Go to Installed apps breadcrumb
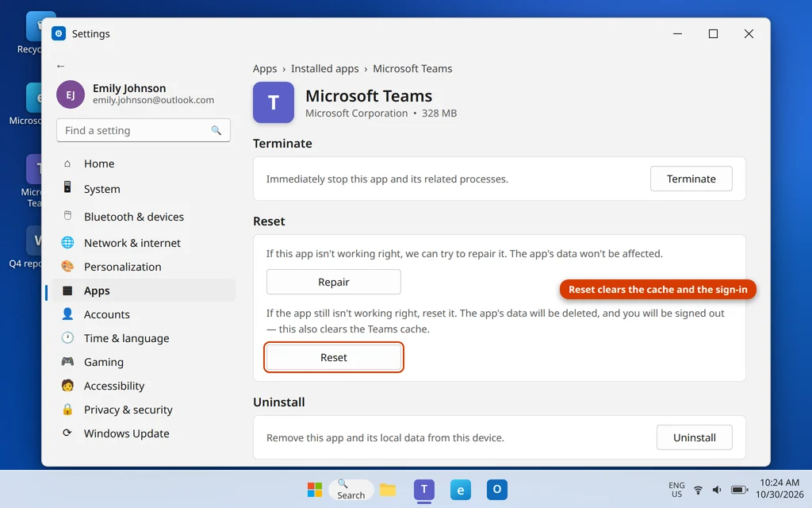The width and height of the screenshot is (812, 508). coord(324,68)
